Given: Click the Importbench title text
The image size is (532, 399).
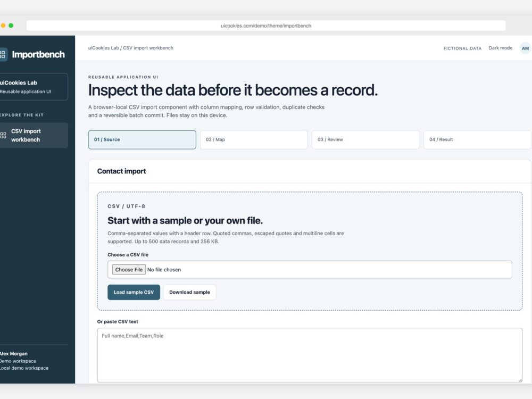Looking at the screenshot, I should pyautogui.click(x=38, y=54).
